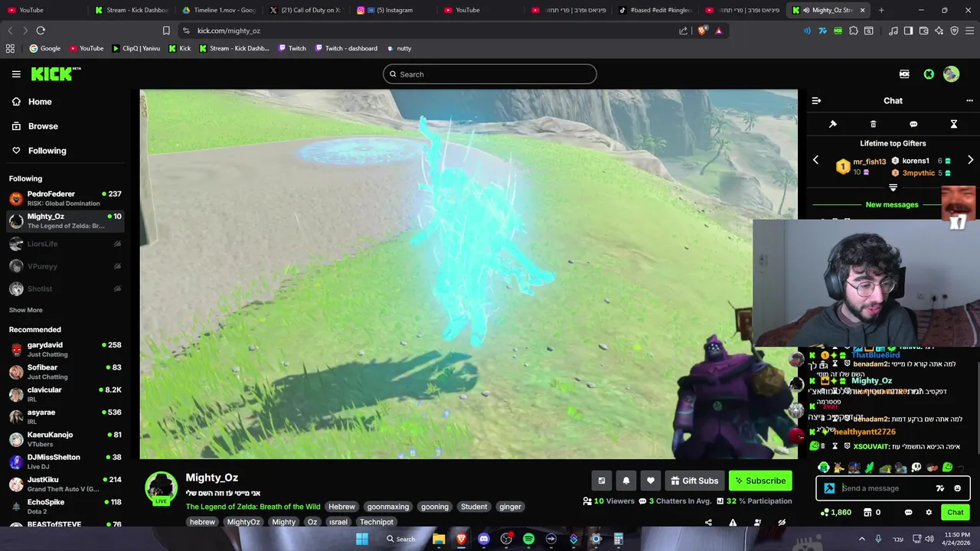Open the user profile avatar menu
Image resolution: width=980 pixels, height=551 pixels.
951,74
